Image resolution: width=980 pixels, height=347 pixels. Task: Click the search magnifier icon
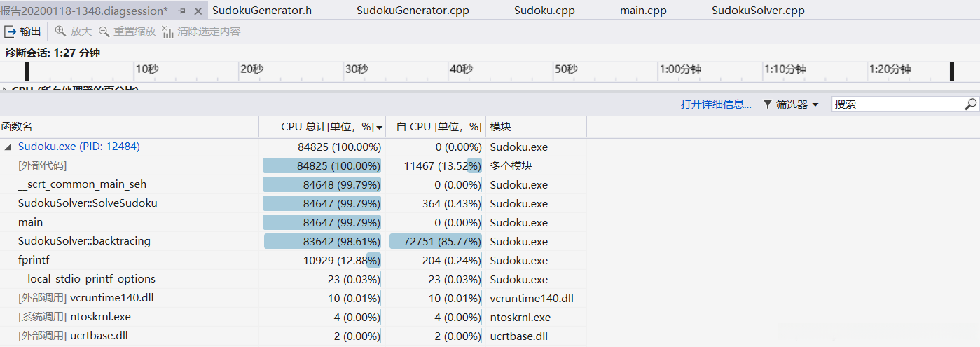(x=970, y=104)
